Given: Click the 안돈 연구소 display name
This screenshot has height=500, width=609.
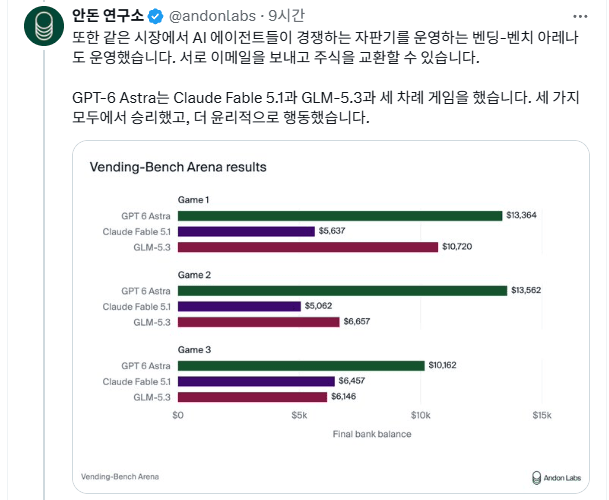Looking at the screenshot, I should [108, 16].
